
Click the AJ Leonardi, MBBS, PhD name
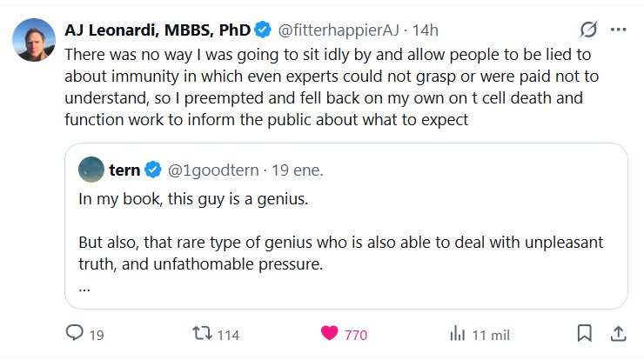point(158,30)
